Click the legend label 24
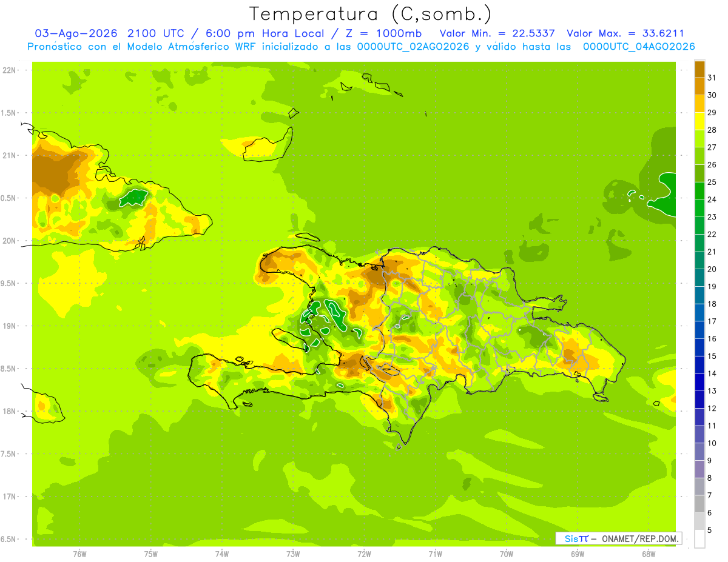 tap(712, 199)
